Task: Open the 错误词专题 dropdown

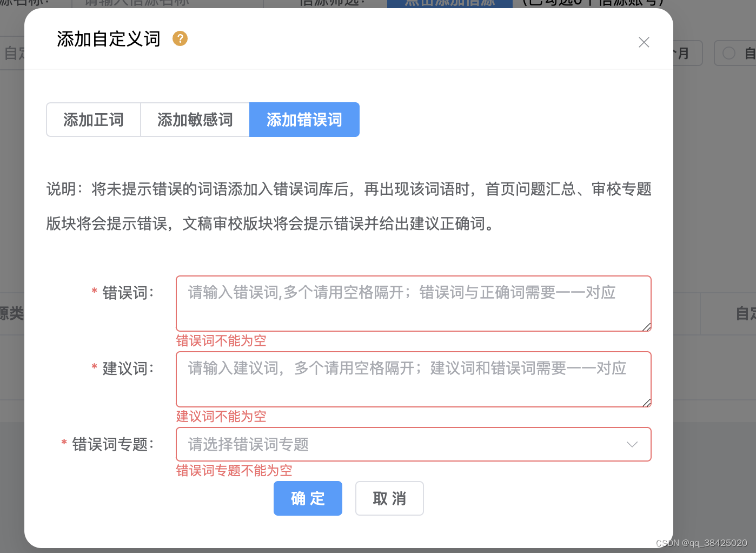Action: [414, 444]
